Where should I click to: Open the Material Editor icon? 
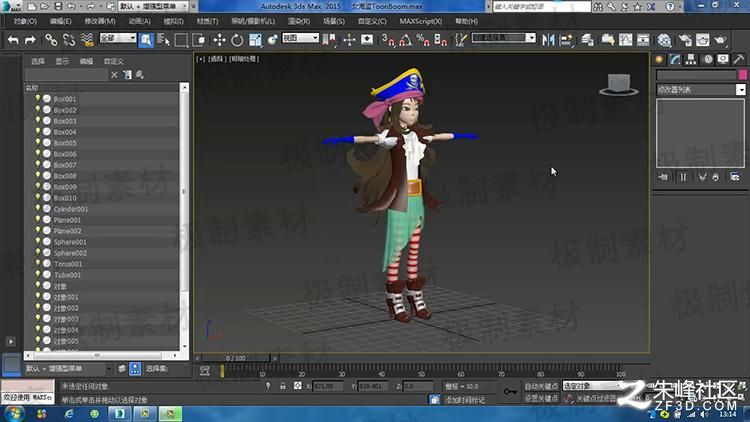pyautogui.click(x=664, y=40)
